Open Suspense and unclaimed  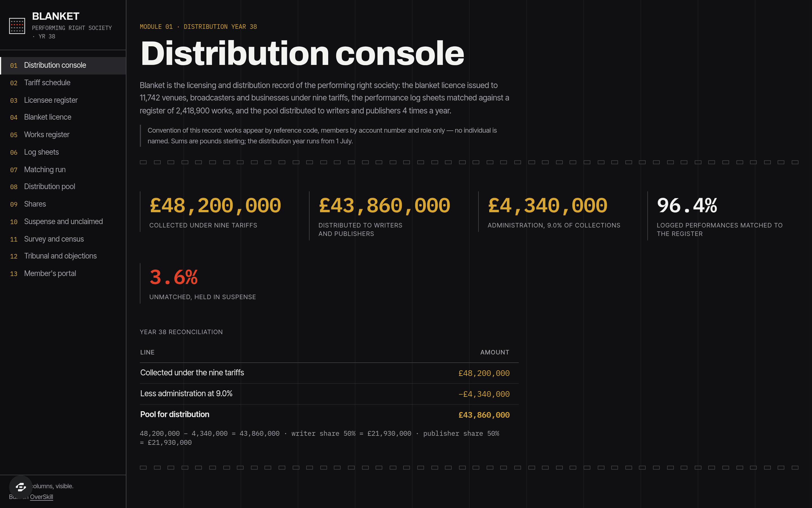63,222
